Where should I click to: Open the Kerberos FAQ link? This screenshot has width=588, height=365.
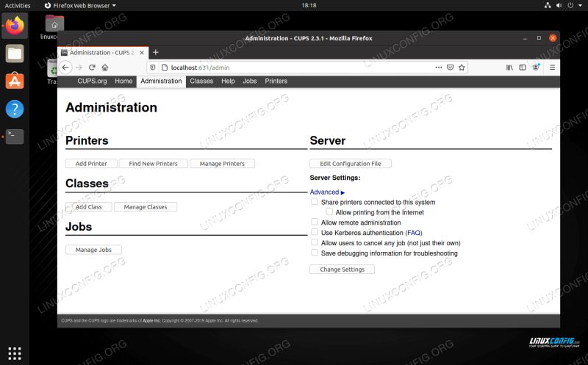click(x=414, y=233)
